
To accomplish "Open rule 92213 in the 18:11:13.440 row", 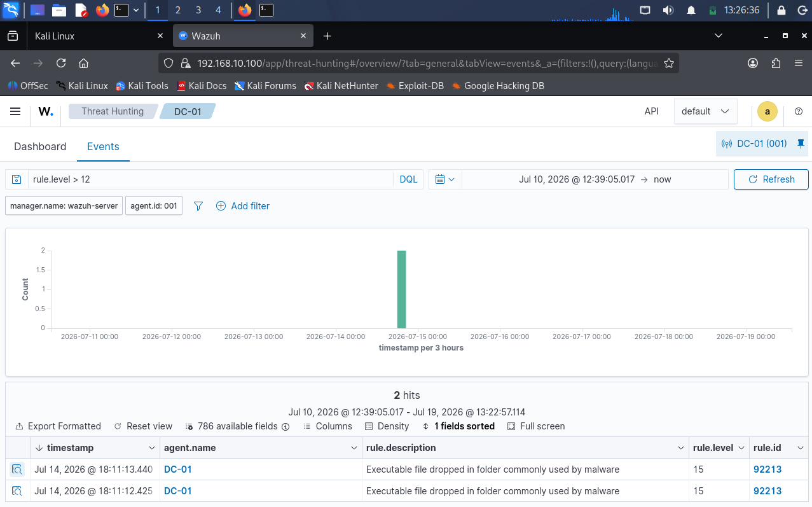I will 767,469.
